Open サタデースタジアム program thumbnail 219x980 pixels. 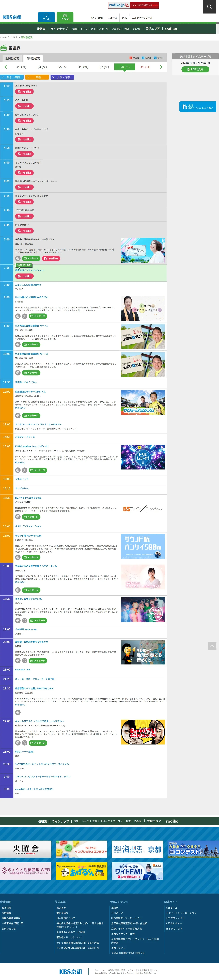[x=143, y=402]
